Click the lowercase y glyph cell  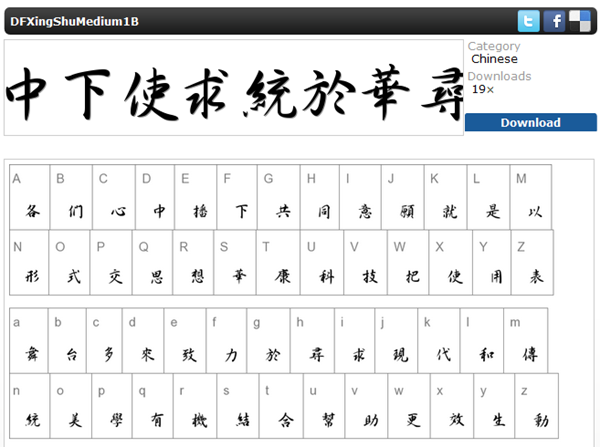click(495, 406)
